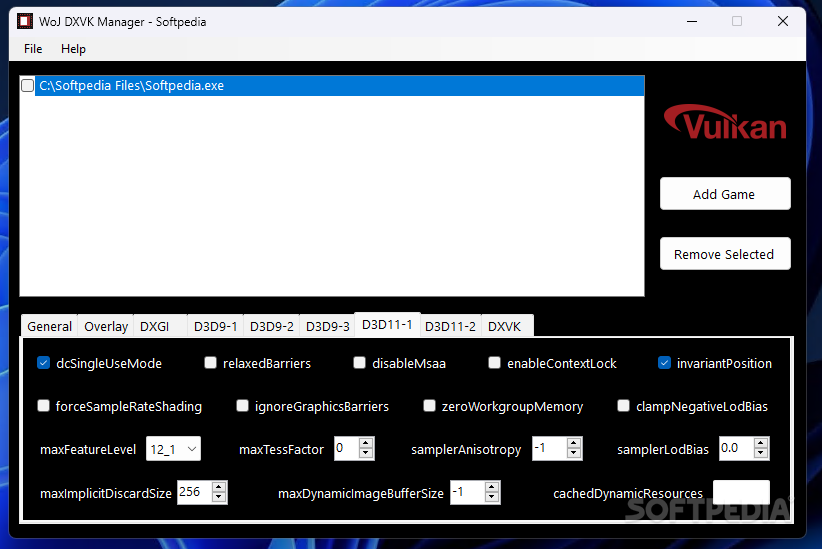Decrease samplerLodBias with down arrow
Image resolution: width=822 pixels, height=549 pixels.
[761, 454]
